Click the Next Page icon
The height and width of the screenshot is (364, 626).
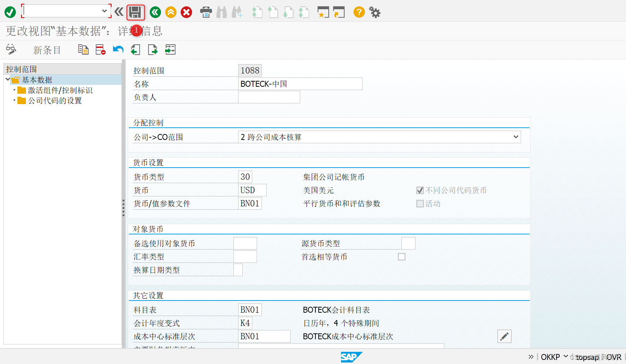pos(288,12)
